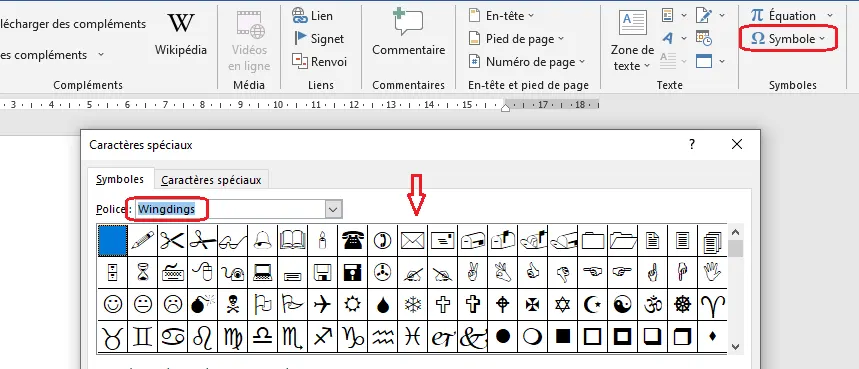Select the bell symbol
Image resolution: width=859 pixels, height=369 pixels.
coord(262,240)
